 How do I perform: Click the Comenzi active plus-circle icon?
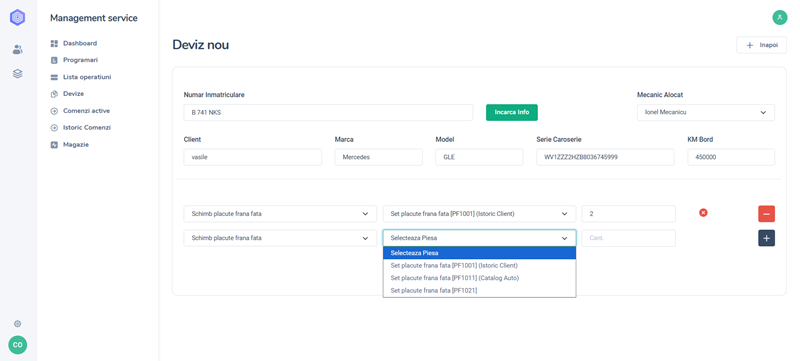click(54, 111)
